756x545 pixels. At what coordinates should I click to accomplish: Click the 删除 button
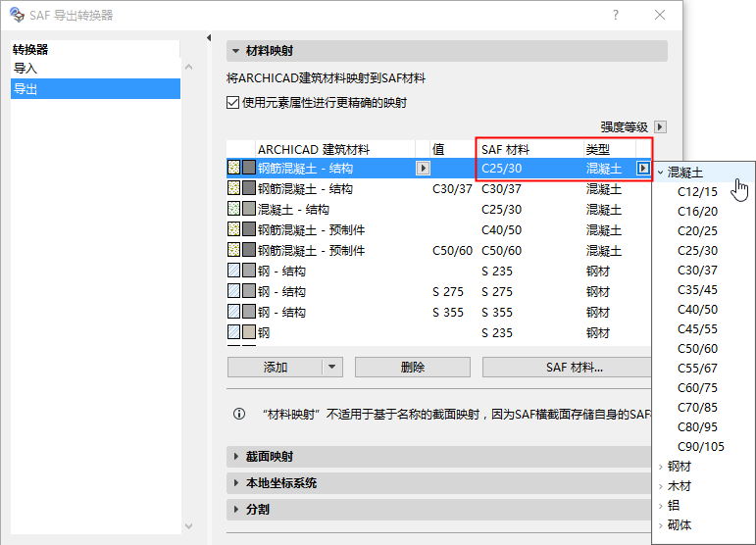[412, 368]
